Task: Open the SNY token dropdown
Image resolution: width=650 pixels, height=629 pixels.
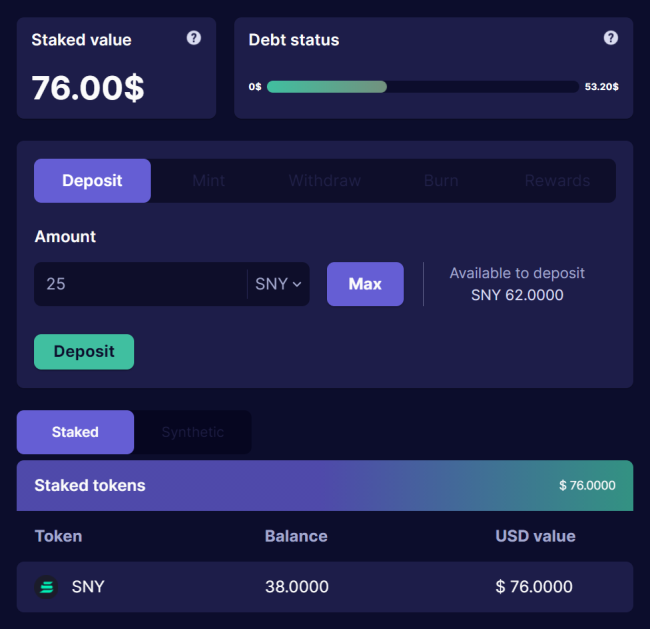Action: click(278, 284)
